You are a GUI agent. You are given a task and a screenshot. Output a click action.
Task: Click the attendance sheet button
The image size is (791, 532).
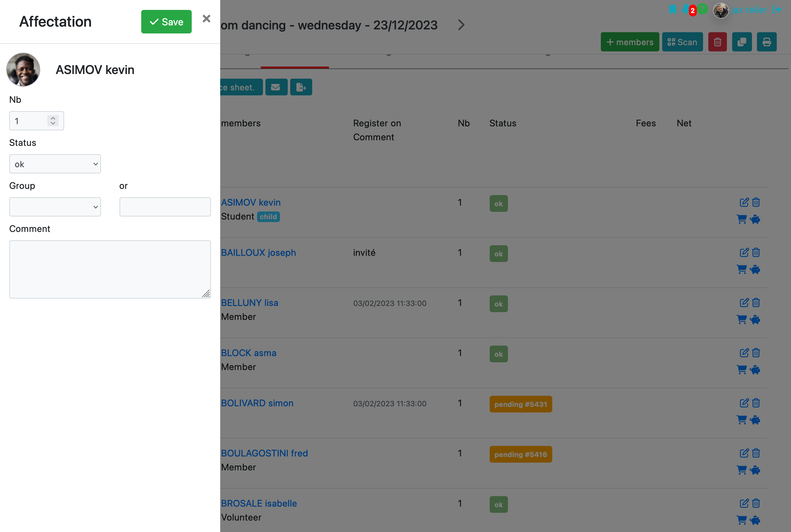241,87
